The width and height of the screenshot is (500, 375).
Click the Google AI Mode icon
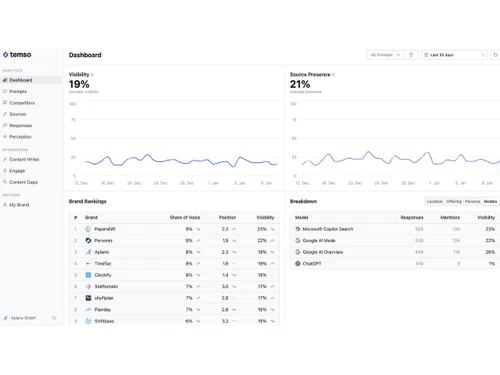[298, 240]
